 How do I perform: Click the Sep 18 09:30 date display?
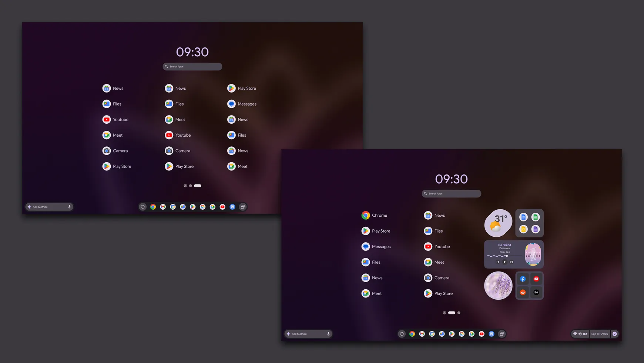click(x=600, y=334)
